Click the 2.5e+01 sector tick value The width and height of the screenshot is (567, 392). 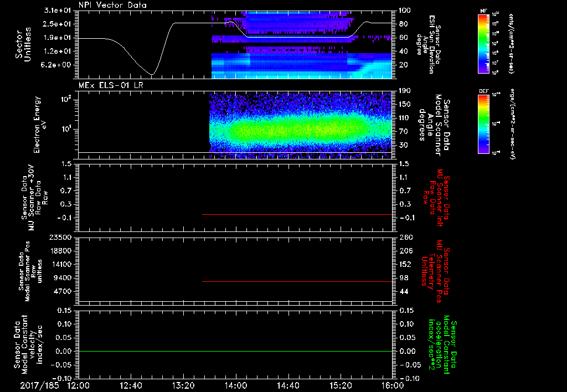point(58,24)
